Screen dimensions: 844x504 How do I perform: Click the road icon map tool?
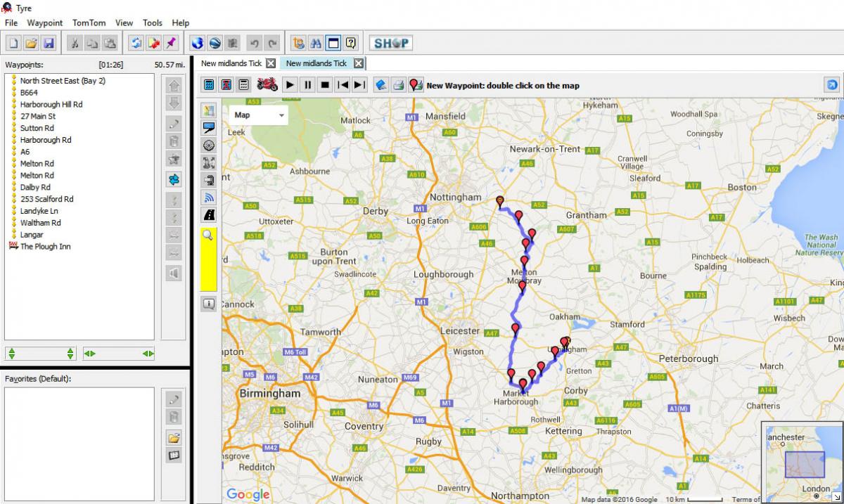click(x=209, y=215)
